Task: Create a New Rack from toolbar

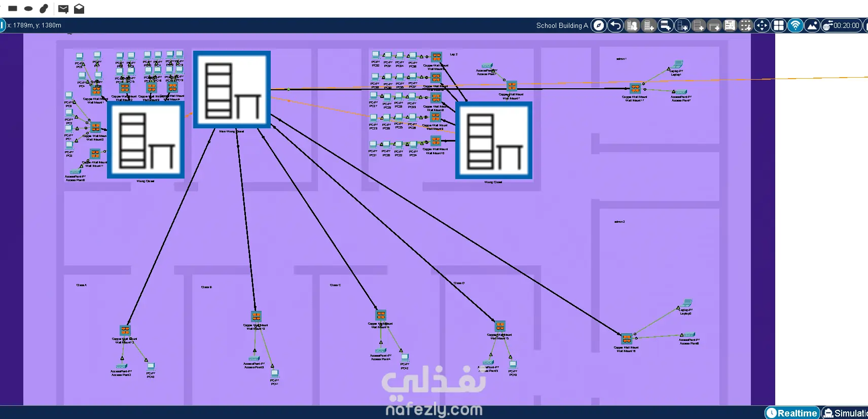Action: click(x=682, y=25)
